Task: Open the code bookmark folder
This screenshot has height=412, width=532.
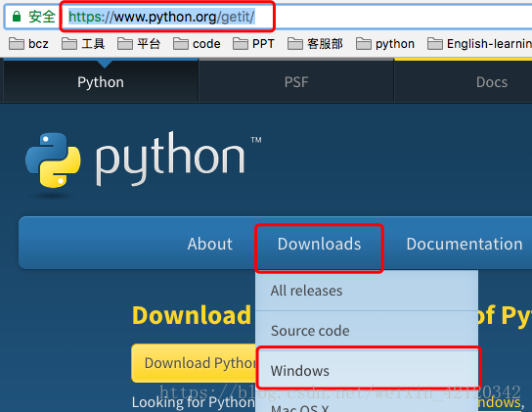Action: point(197,44)
